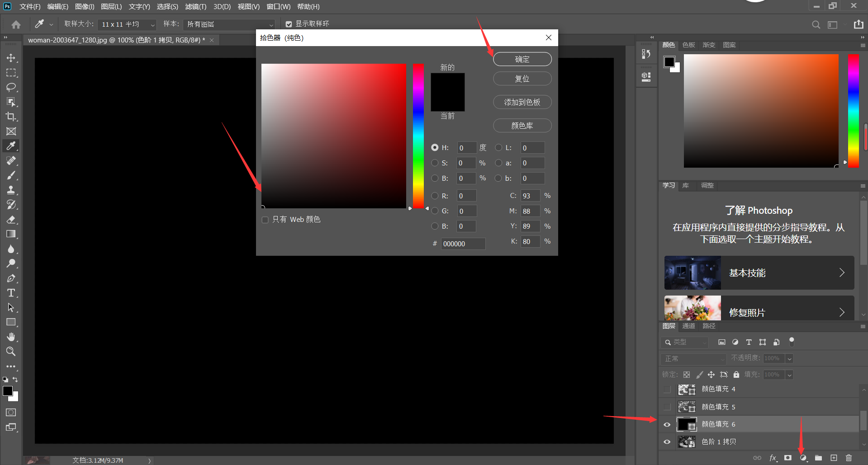Click the 复位 button
The image size is (868, 465).
point(522,79)
